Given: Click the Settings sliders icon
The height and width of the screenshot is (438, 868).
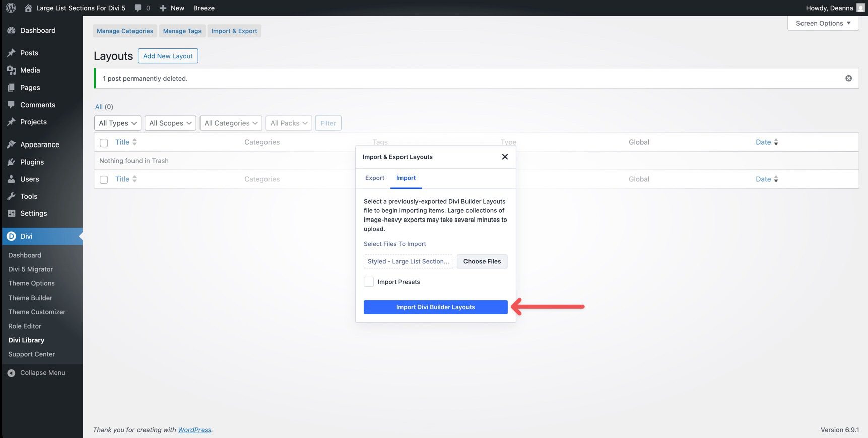Looking at the screenshot, I should pyautogui.click(x=11, y=213).
